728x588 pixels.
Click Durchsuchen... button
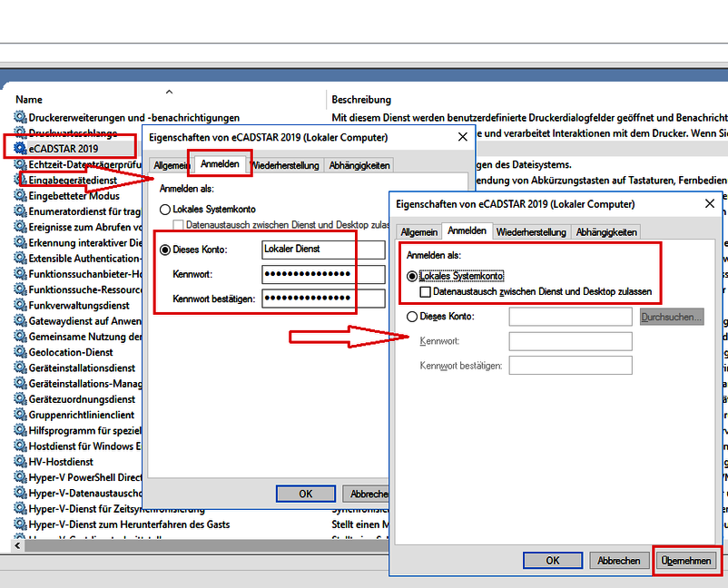pyautogui.click(x=672, y=317)
